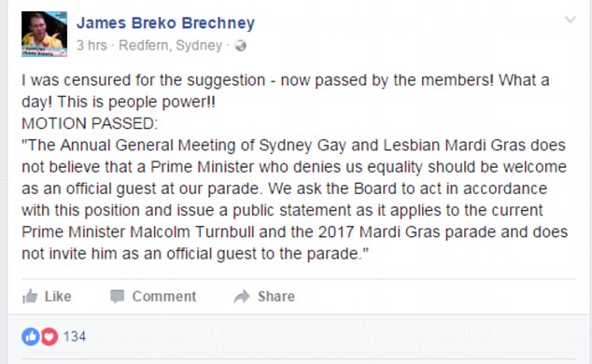The height and width of the screenshot is (364, 592).
Task: Click the blue like reaction icon
Action: pyautogui.click(x=31, y=336)
